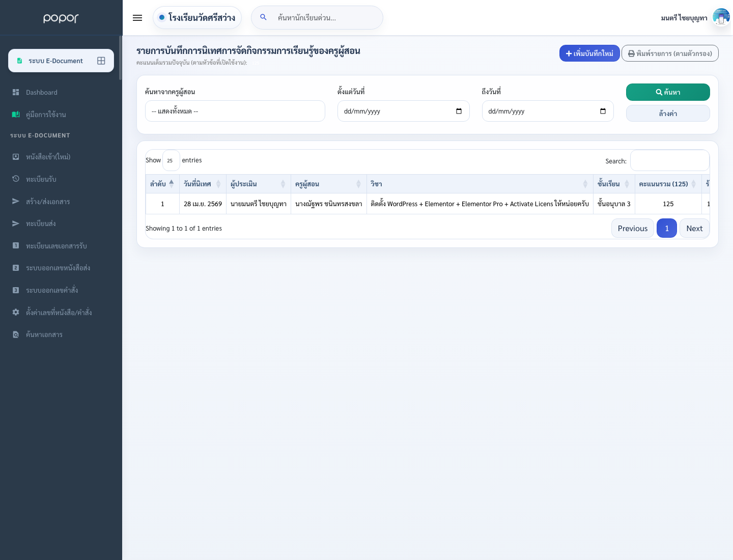This screenshot has height=560, width=733.
Task: Click the พิมพ์รายการ (ตามตัวกรอง) print button
Action: pyautogui.click(x=670, y=53)
